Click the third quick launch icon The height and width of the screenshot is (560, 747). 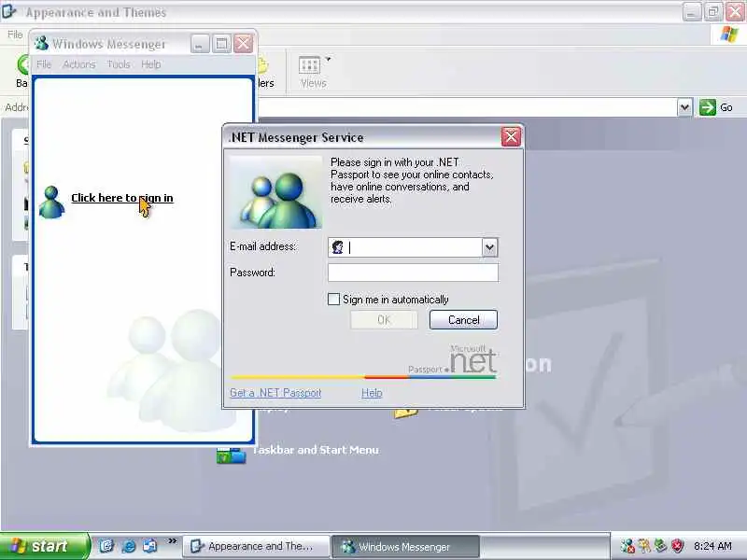coord(150,546)
